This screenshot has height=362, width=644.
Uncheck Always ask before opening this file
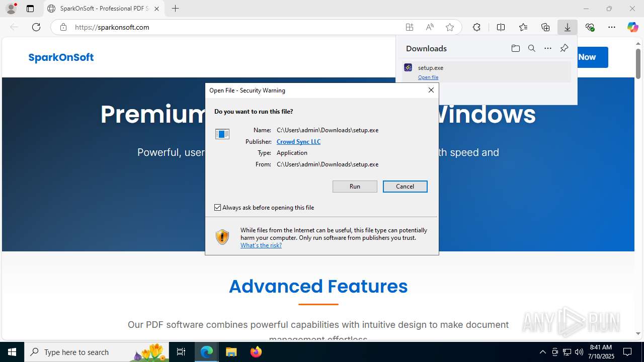tap(218, 208)
